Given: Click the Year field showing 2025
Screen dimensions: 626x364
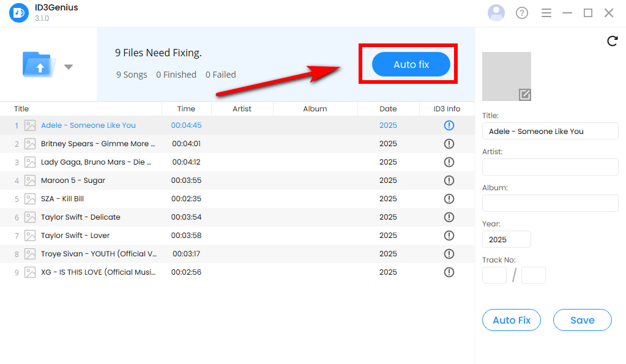Looking at the screenshot, I should click(x=506, y=239).
